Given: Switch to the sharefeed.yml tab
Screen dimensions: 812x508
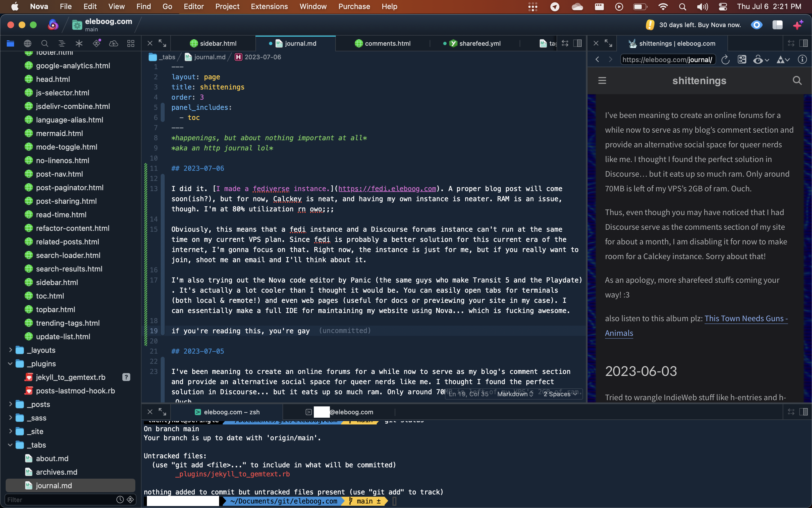Looking at the screenshot, I should tap(475, 43).
